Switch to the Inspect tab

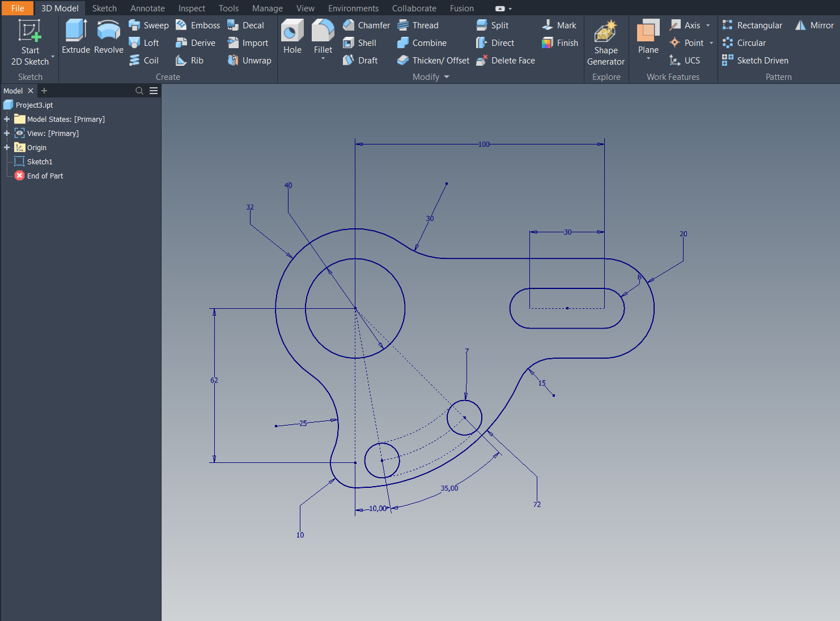click(x=192, y=8)
